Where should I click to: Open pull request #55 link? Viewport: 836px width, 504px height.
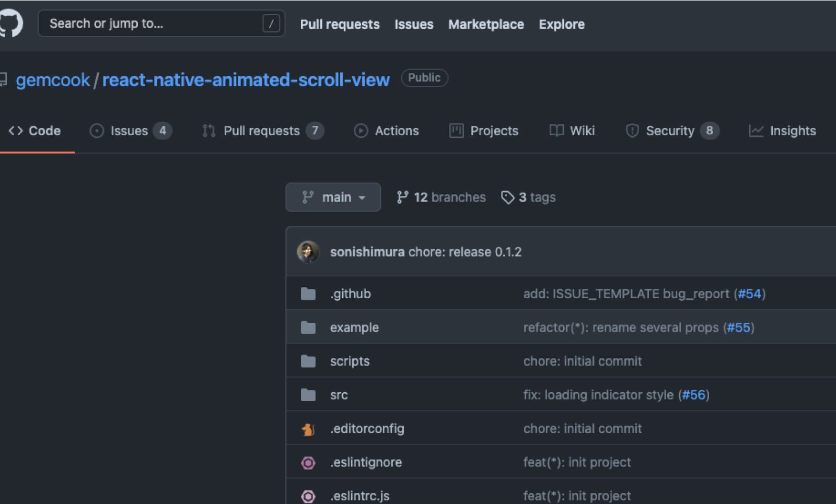(739, 327)
